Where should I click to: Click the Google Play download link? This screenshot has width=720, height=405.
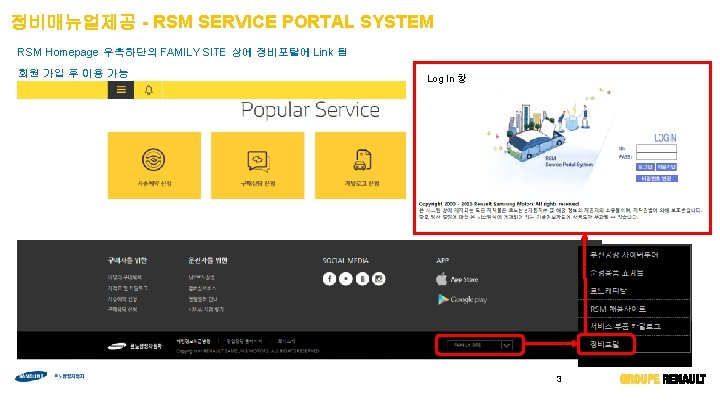click(462, 299)
